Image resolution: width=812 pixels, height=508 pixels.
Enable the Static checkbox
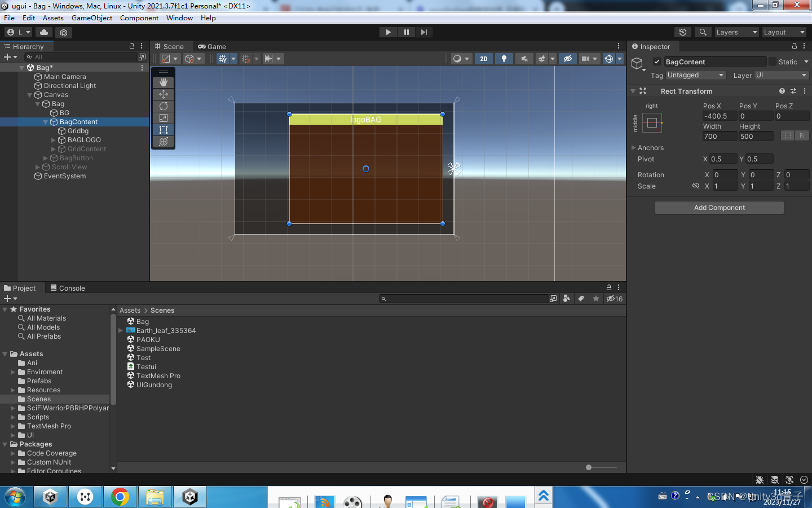pos(773,62)
